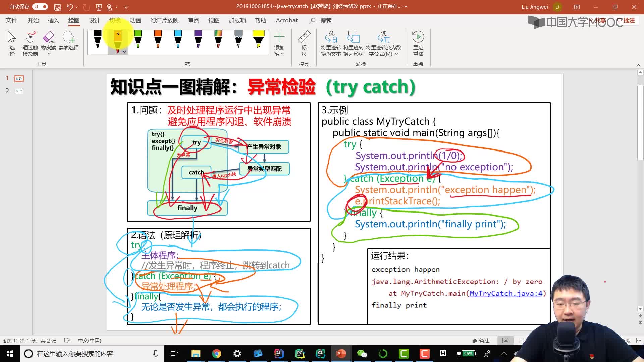Toggle touch/mouse mode icon

(x=109, y=7)
